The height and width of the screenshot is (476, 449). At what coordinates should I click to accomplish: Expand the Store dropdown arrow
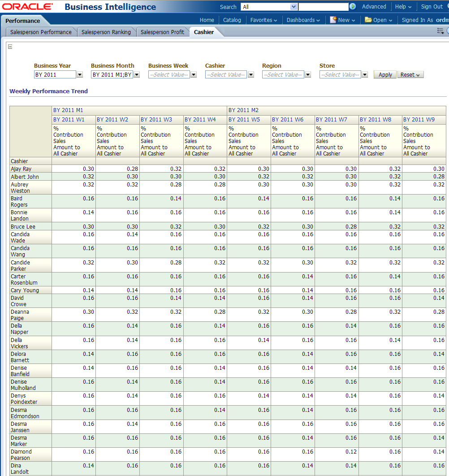point(365,75)
